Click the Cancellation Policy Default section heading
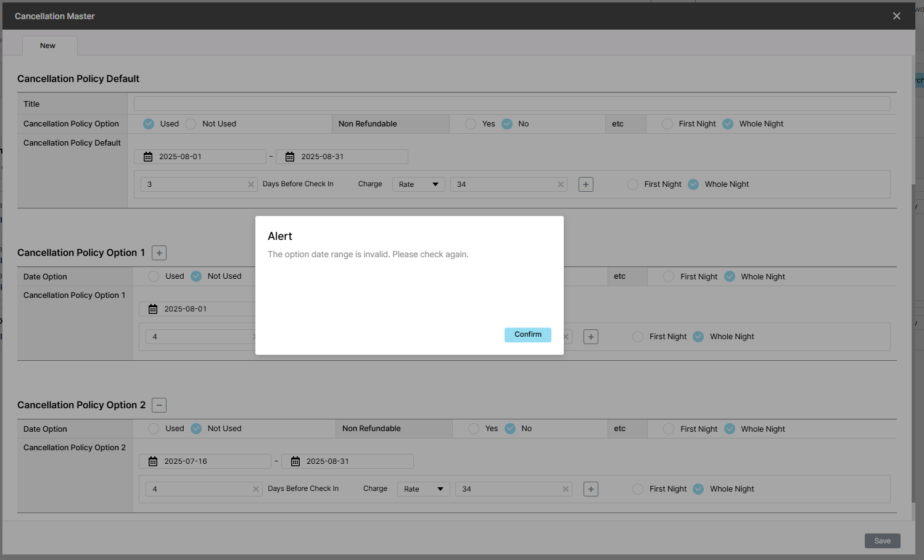The width and height of the screenshot is (924, 560). (78, 79)
